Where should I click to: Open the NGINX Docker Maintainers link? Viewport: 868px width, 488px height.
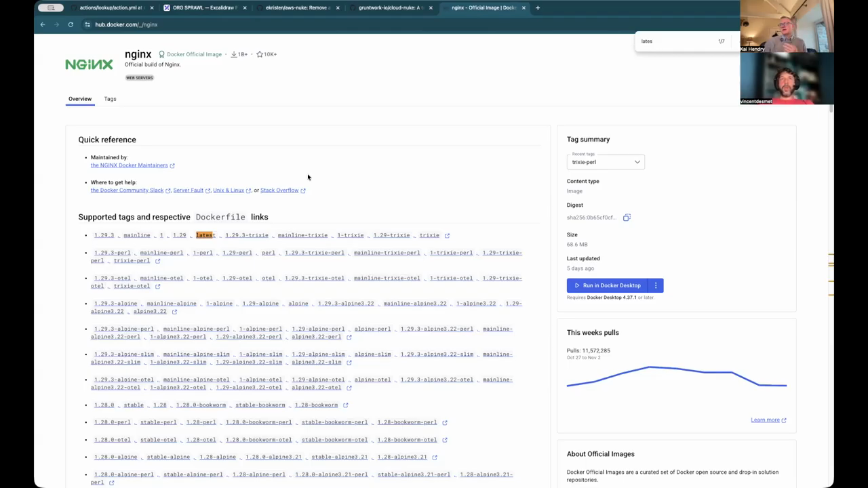tap(130, 165)
